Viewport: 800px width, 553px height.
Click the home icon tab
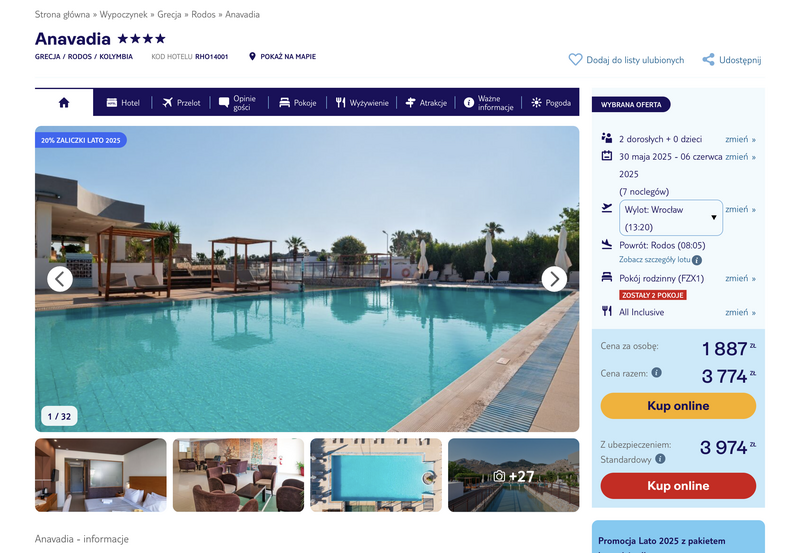[64, 103]
